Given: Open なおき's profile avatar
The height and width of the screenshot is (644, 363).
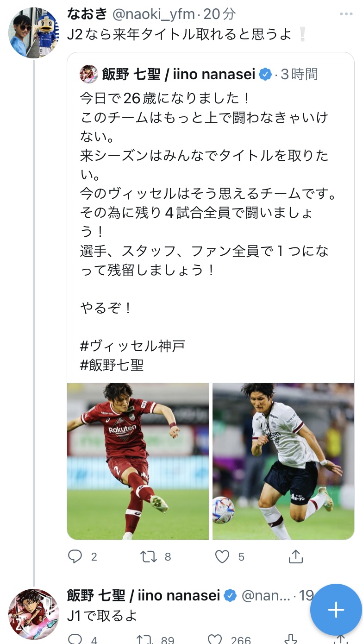Looking at the screenshot, I should pyautogui.click(x=34, y=32).
